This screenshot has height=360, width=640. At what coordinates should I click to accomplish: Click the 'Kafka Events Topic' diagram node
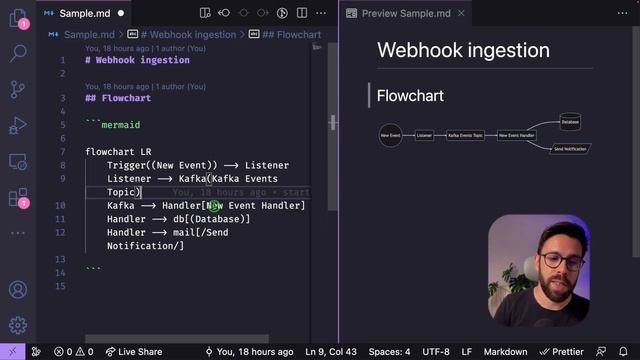tap(465, 136)
